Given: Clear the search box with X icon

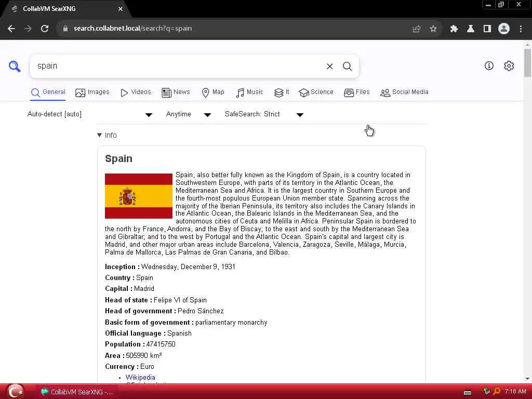Looking at the screenshot, I should 329,66.
